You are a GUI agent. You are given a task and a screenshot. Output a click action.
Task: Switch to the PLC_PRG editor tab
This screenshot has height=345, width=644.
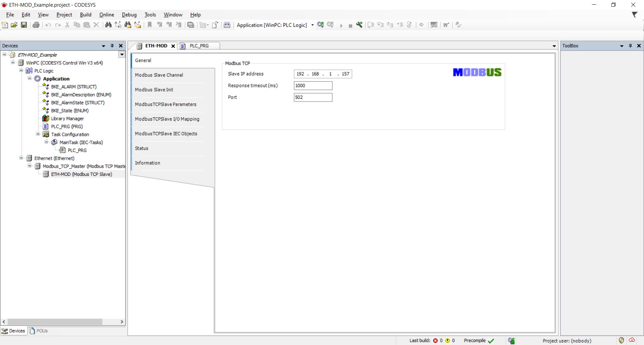(x=199, y=46)
